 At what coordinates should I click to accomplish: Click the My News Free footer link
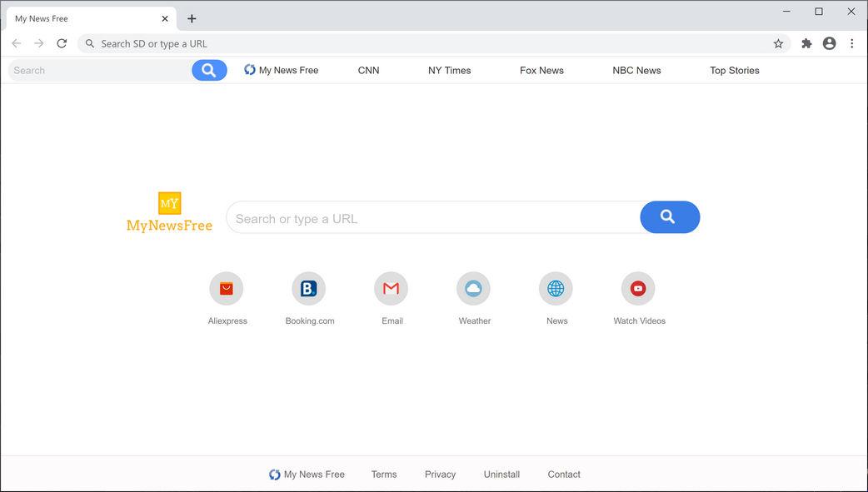point(307,475)
